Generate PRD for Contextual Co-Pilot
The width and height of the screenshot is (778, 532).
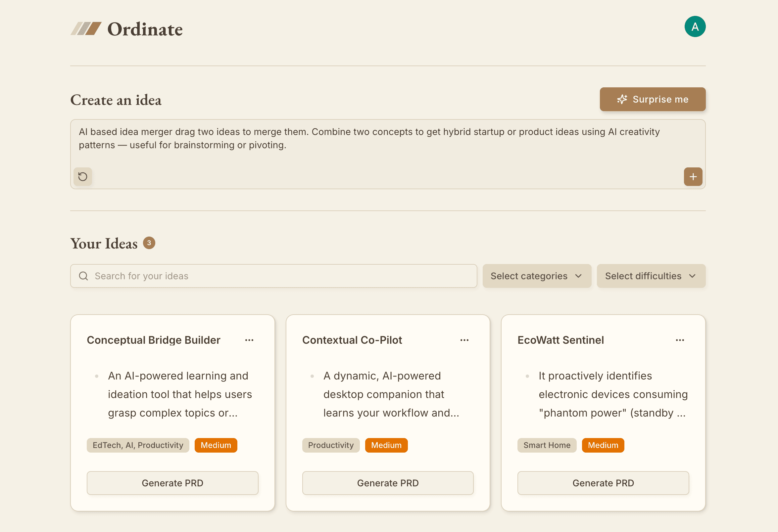[388, 483]
